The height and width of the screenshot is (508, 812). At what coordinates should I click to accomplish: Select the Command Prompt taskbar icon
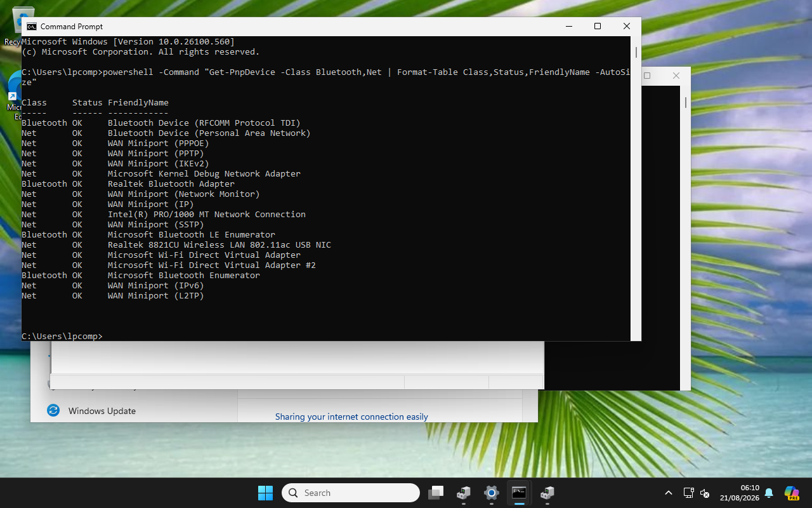point(519,493)
